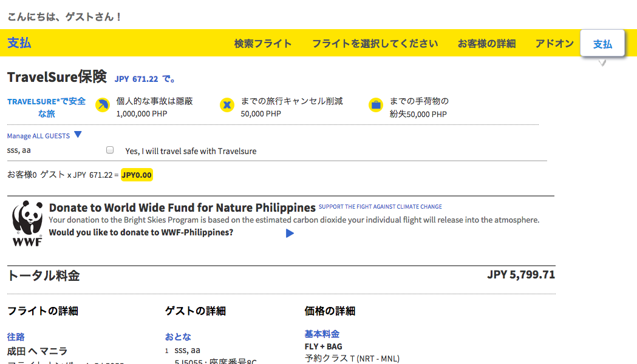This screenshot has width=637, height=364.
Task: Click the FLY + BAG fare label
Action: (324, 346)
